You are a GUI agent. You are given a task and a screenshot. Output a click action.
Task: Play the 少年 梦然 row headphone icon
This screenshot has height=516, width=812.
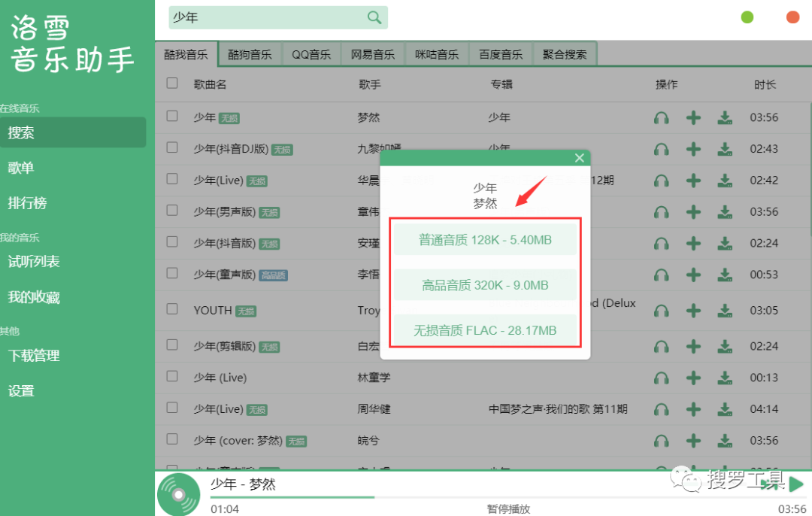(x=662, y=118)
